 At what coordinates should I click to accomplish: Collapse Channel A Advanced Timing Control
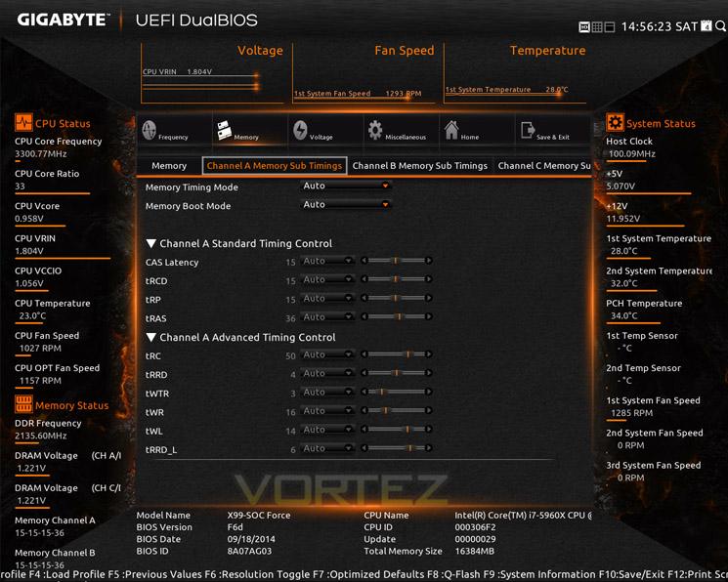click(x=150, y=337)
